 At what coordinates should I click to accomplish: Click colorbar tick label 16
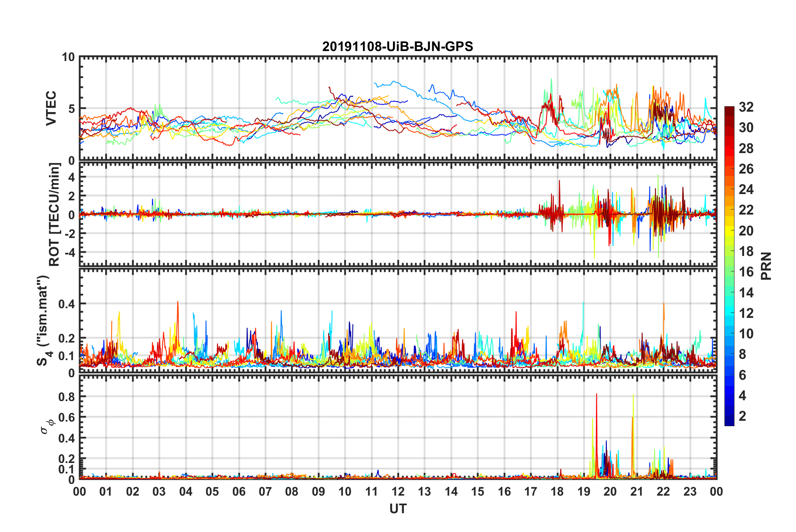(746, 272)
